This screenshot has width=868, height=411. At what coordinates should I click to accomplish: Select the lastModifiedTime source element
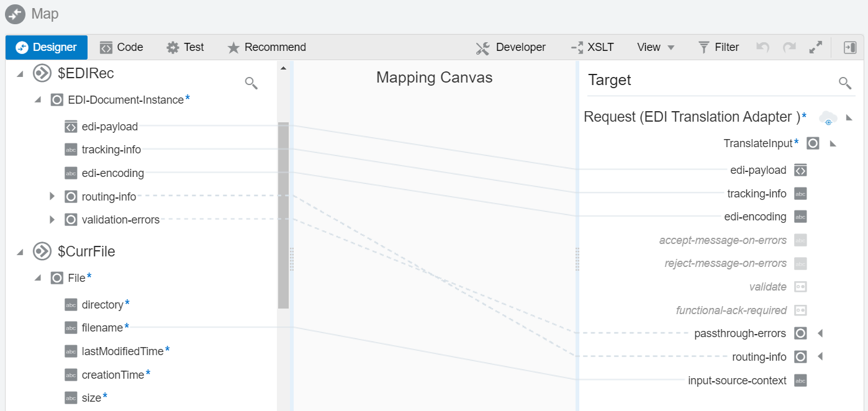[x=122, y=351]
